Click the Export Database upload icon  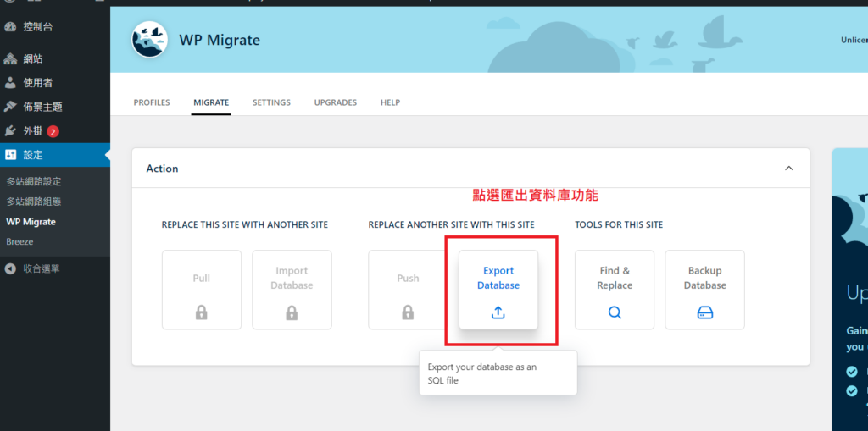tap(498, 312)
